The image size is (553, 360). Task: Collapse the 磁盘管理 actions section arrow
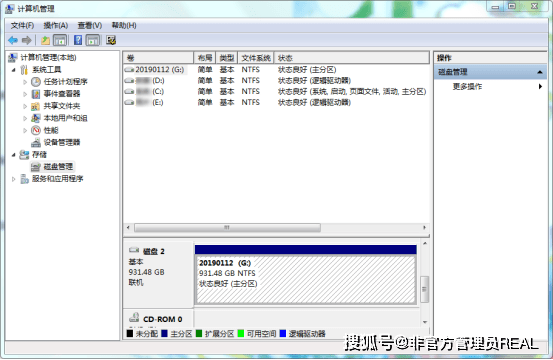(x=540, y=72)
